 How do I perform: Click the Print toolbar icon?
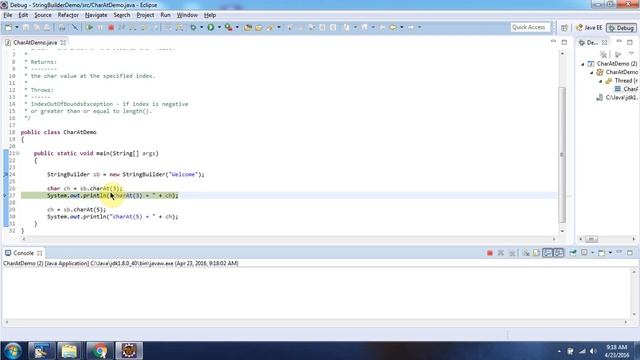tap(62, 27)
